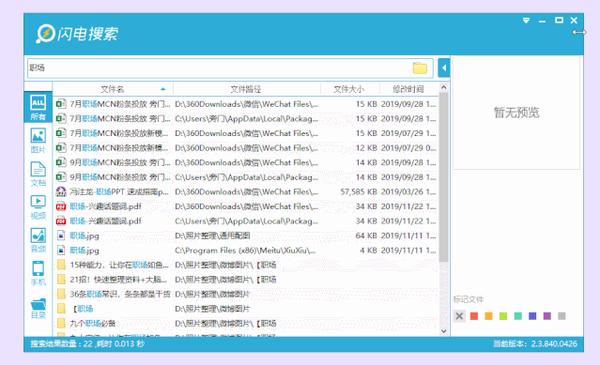Select the first 7月职场MCN粉条投放 旁门 file name

click(x=120, y=104)
